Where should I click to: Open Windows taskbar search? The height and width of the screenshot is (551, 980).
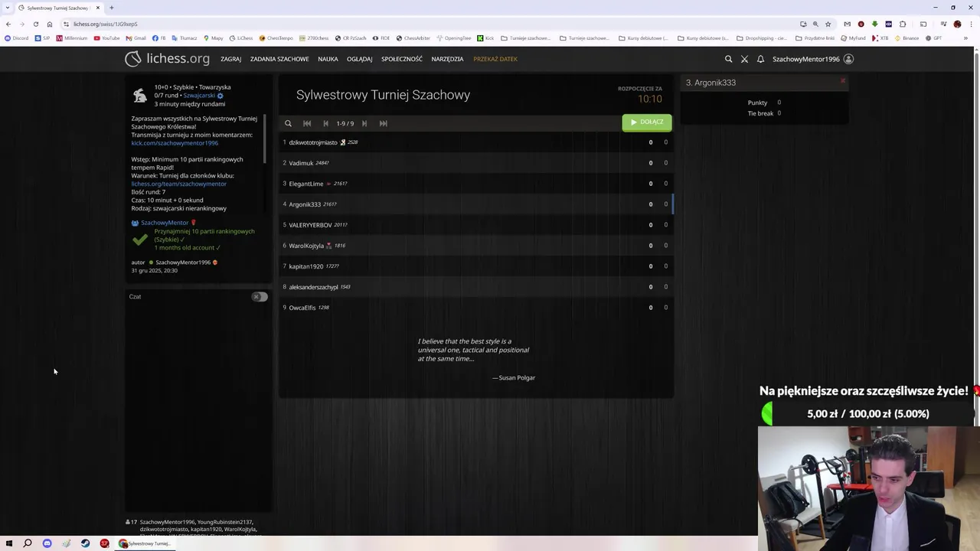coord(28,543)
